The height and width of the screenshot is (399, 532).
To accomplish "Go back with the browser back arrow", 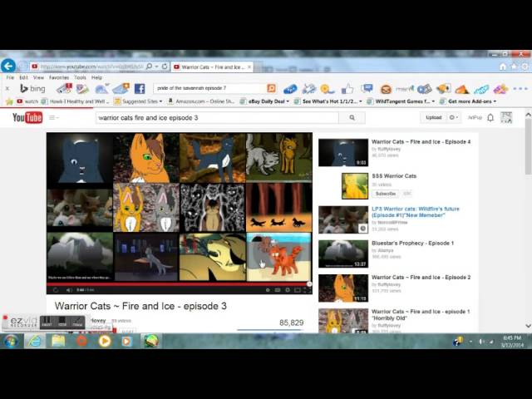I will [x=8, y=66].
